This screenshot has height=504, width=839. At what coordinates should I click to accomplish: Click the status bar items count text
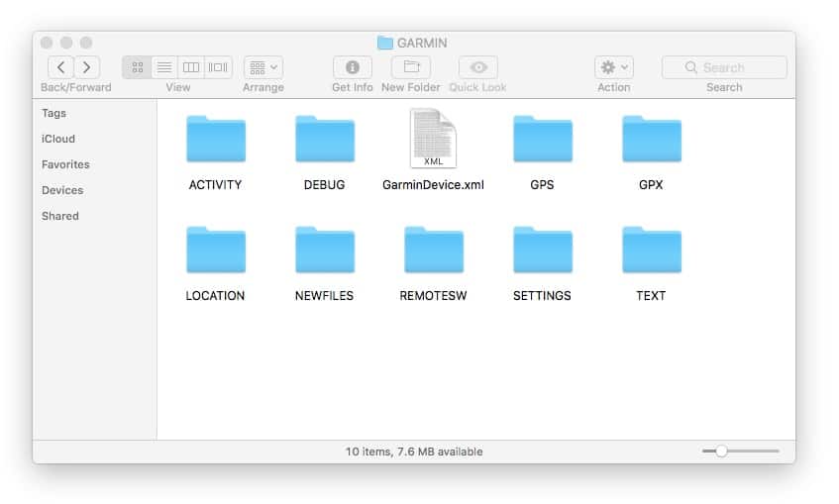pos(414,452)
